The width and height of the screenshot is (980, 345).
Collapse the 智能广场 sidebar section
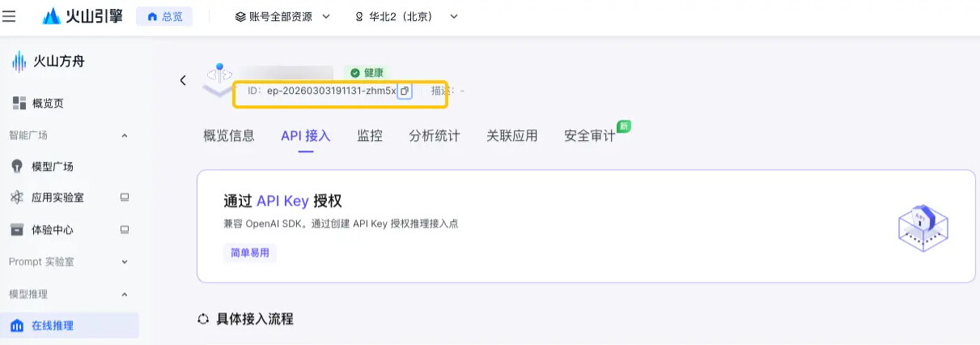tap(125, 135)
